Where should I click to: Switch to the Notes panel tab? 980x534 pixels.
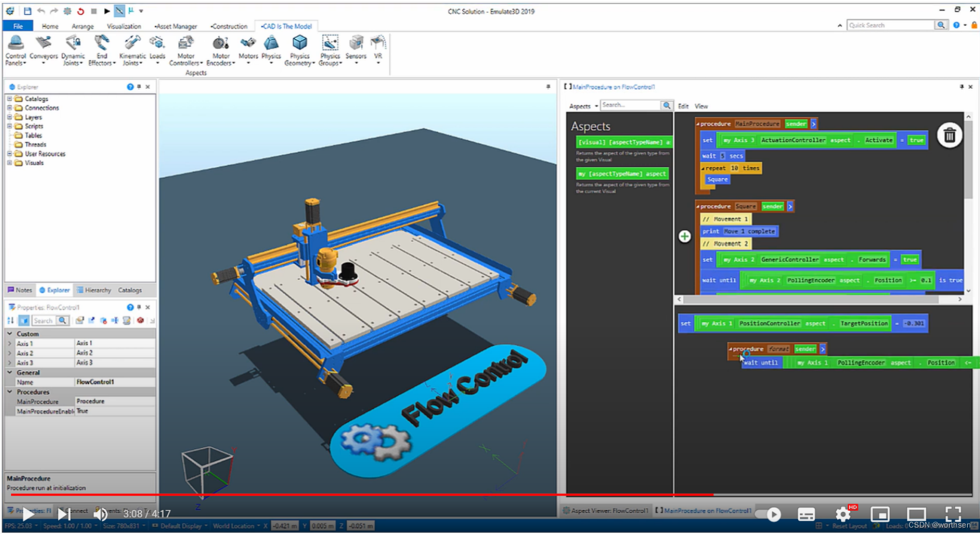click(x=20, y=290)
